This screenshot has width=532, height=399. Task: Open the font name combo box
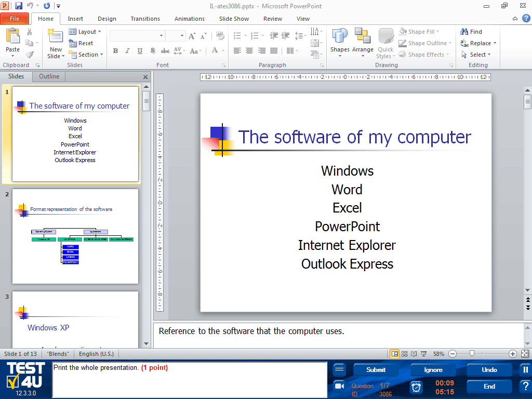tap(137, 36)
